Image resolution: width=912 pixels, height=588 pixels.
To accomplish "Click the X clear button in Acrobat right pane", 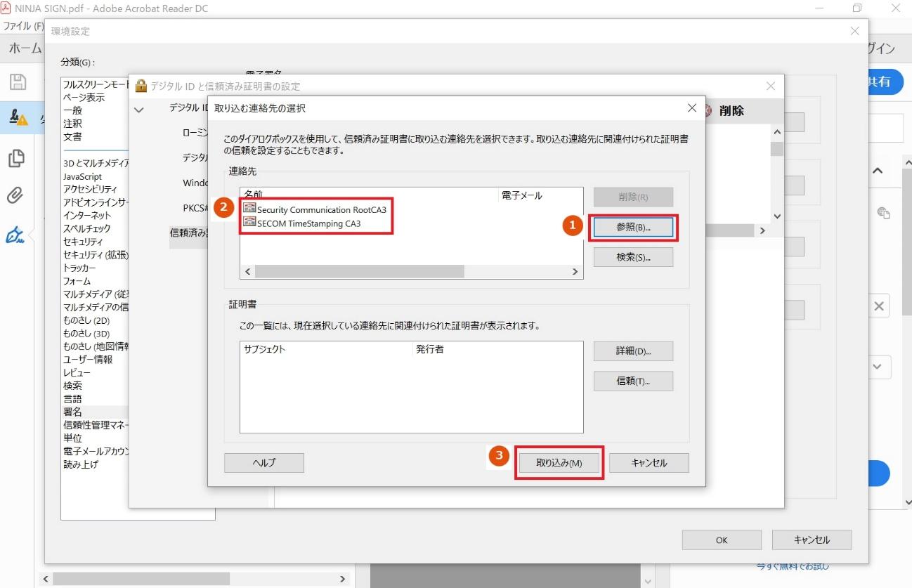I will (878, 306).
